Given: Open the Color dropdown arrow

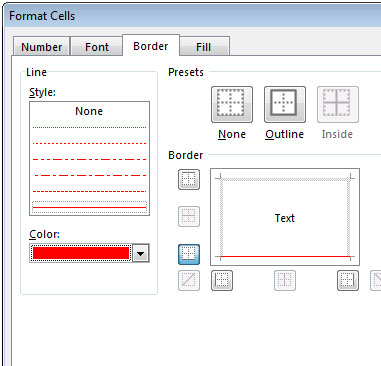Looking at the screenshot, I should pyautogui.click(x=141, y=254).
